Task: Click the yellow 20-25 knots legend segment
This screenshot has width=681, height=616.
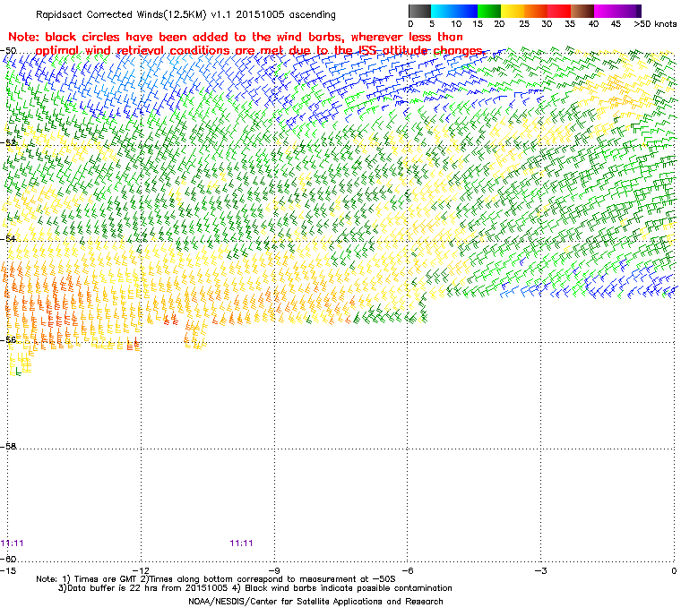Action: click(x=513, y=11)
